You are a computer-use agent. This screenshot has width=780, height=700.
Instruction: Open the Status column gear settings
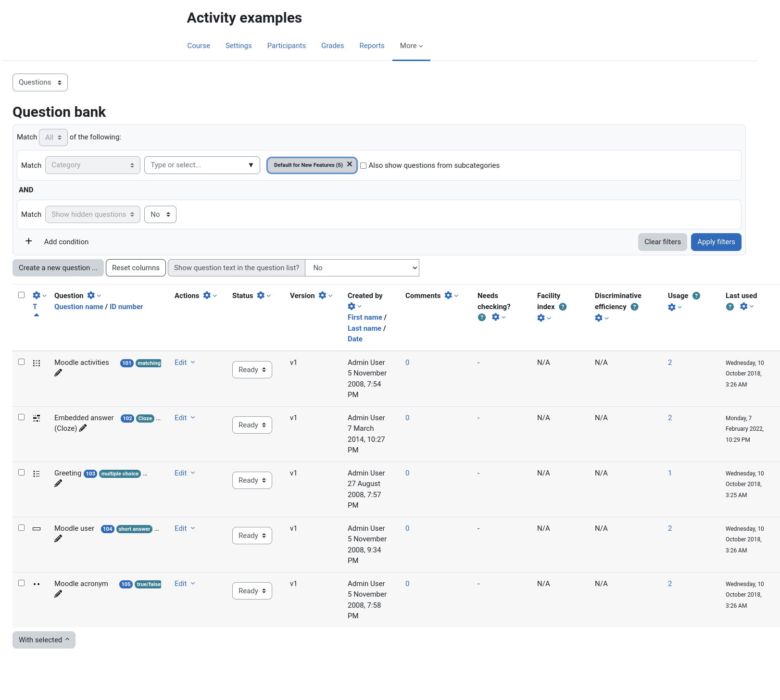(x=264, y=296)
